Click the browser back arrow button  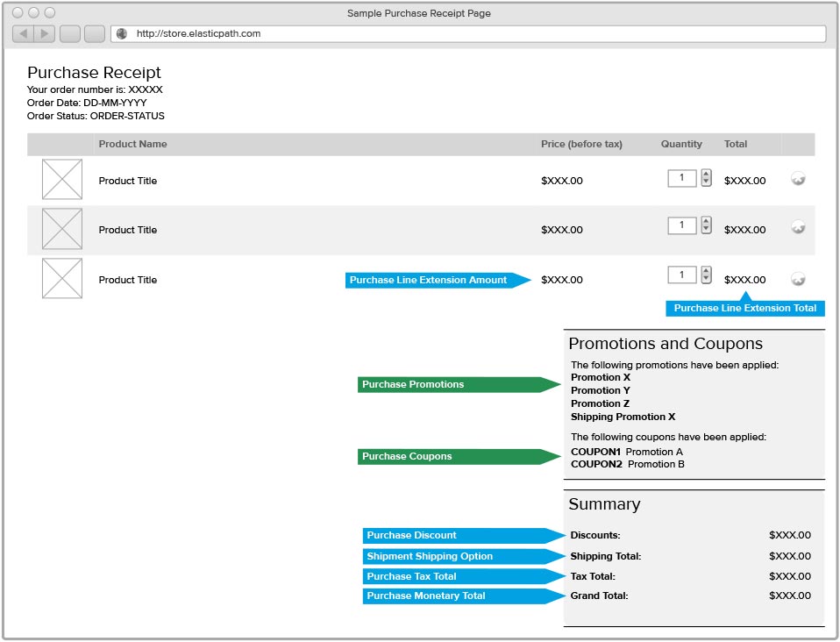(24, 34)
